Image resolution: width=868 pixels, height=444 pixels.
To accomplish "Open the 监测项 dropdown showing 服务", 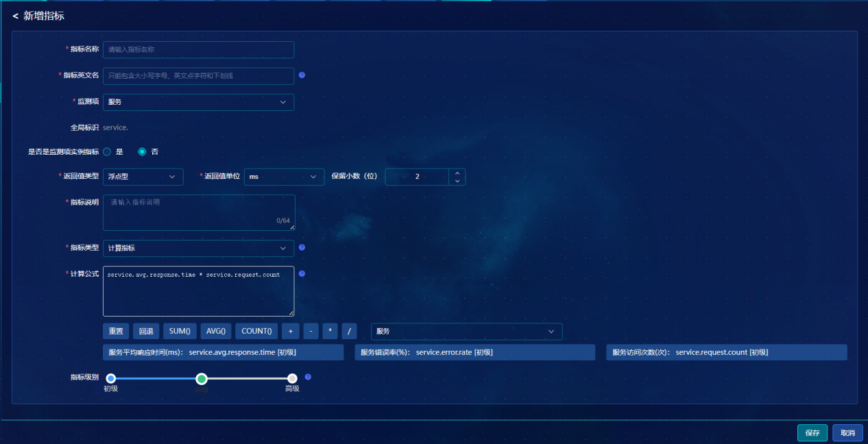I will [198, 102].
